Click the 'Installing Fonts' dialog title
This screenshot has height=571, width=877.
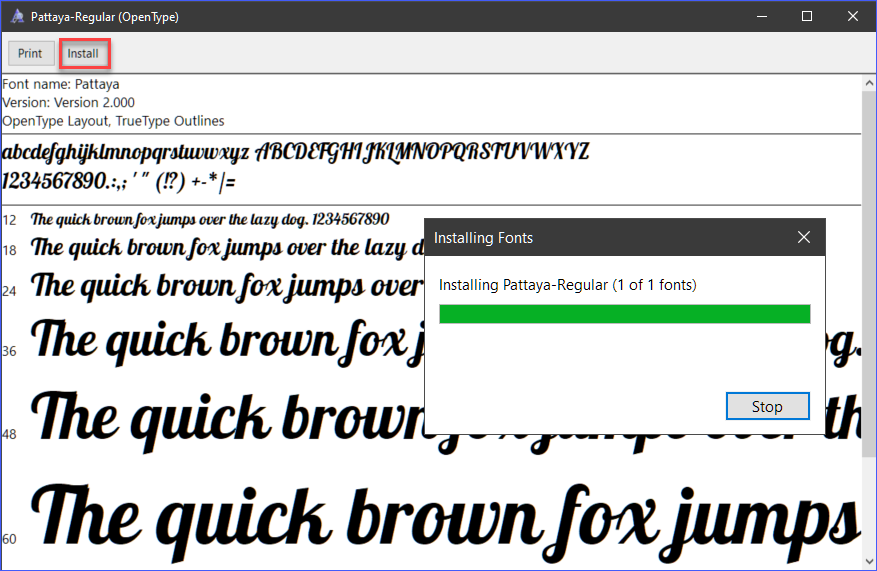(x=483, y=238)
